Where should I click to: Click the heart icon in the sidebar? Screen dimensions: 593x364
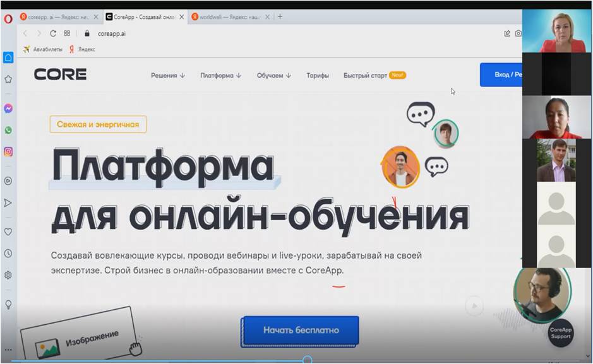click(8, 232)
